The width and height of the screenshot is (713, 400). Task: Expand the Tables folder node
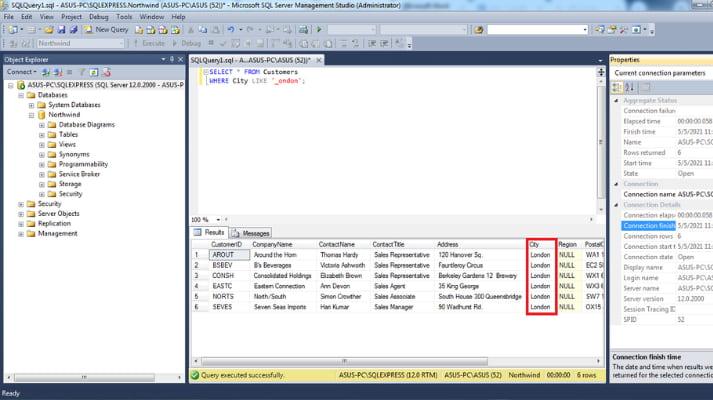(x=42, y=134)
